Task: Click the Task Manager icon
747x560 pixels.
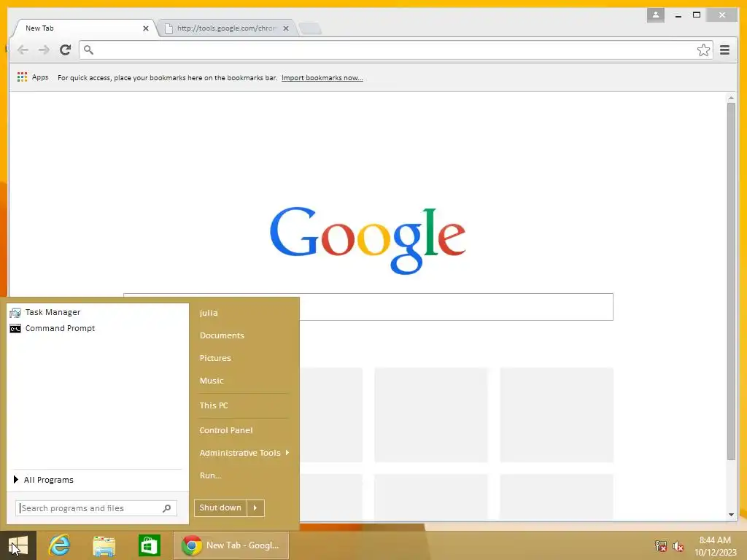Action: tap(15, 313)
